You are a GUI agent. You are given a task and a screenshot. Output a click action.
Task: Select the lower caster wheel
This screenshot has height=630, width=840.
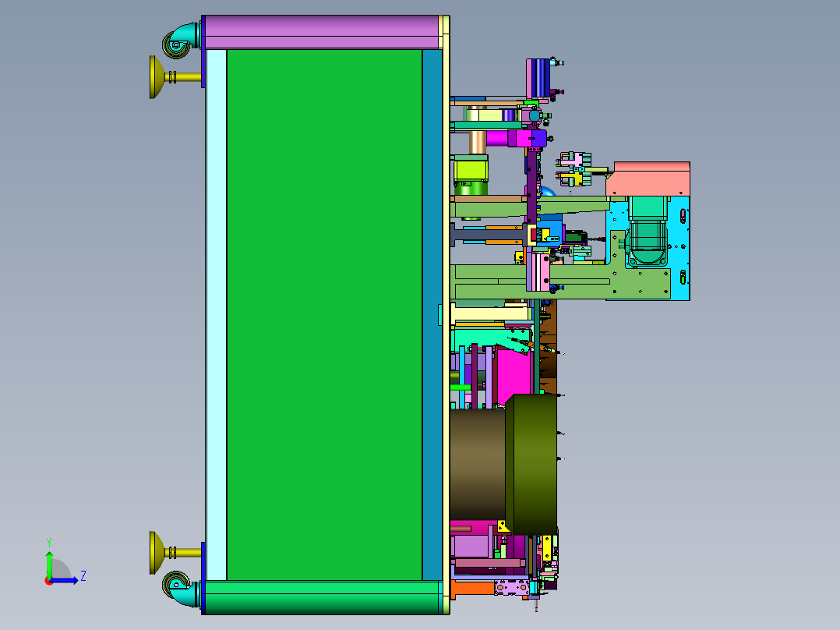click(x=176, y=585)
